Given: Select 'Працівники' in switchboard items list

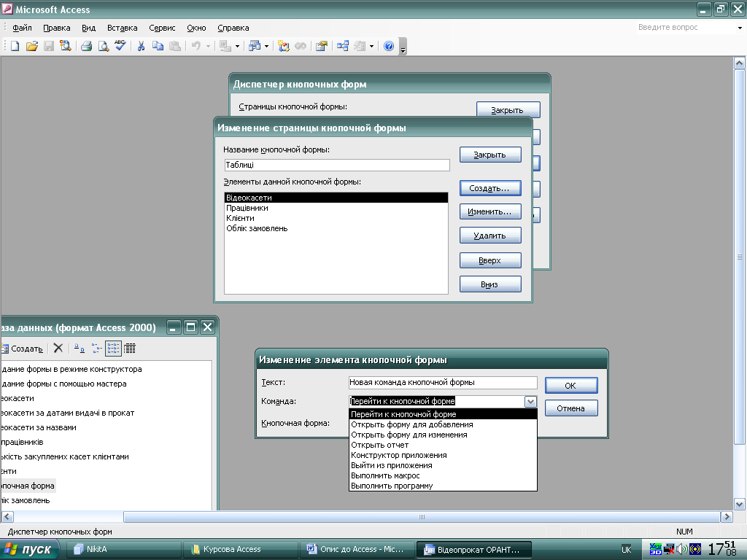Looking at the screenshot, I should 336,208.
